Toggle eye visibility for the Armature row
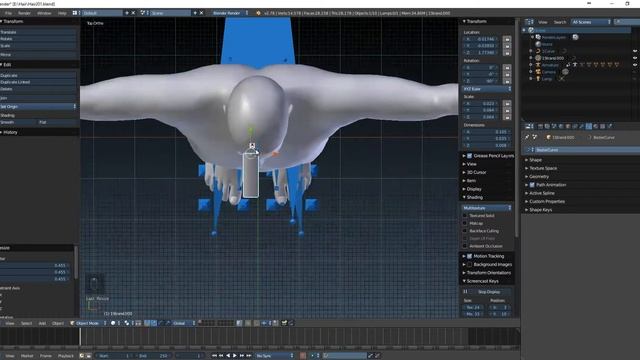Viewport: 640px width, 360px height. pyautogui.click(x=635, y=65)
